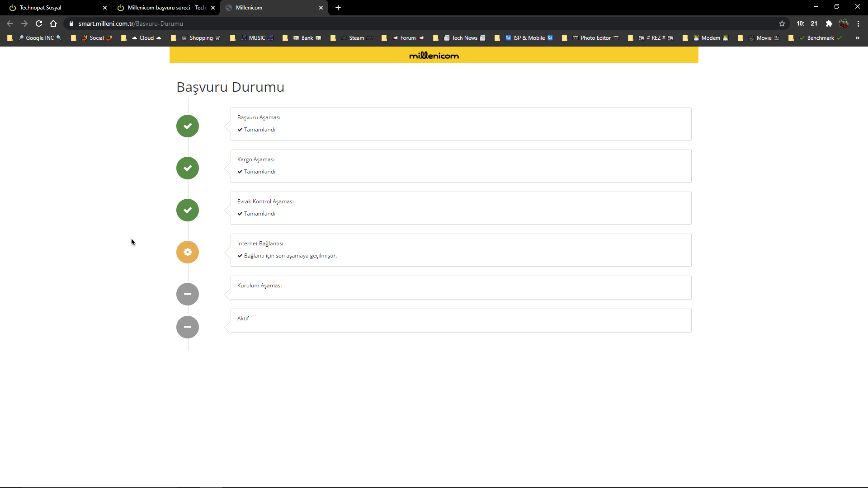Click the green checkmark for Kargo Aşaması

(x=188, y=168)
